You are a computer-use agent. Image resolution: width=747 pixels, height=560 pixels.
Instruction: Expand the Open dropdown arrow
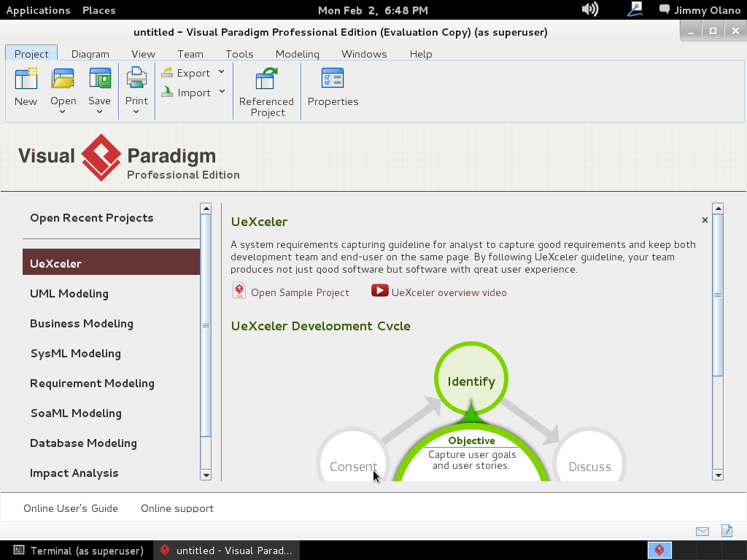[63, 112]
